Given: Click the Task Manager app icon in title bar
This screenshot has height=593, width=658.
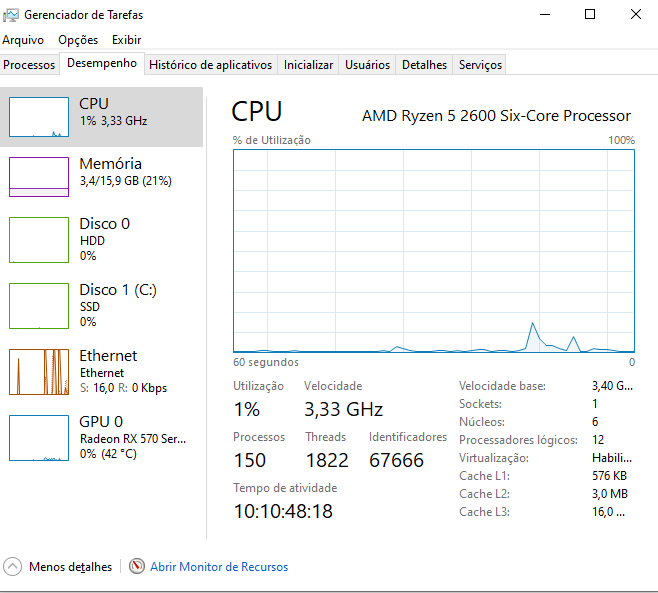Looking at the screenshot, I should pyautogui.click(x=11, y=15).
